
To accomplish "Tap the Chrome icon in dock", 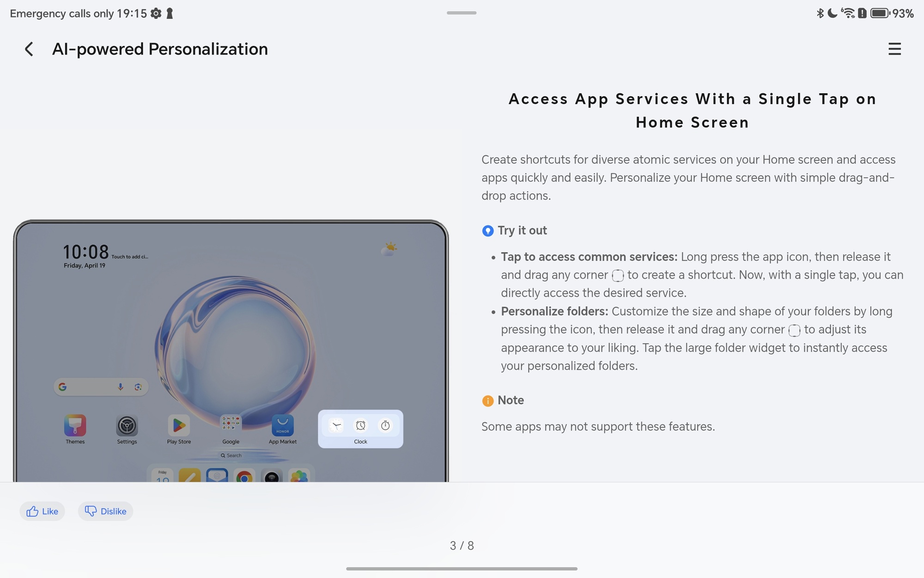I will point(244,476).
